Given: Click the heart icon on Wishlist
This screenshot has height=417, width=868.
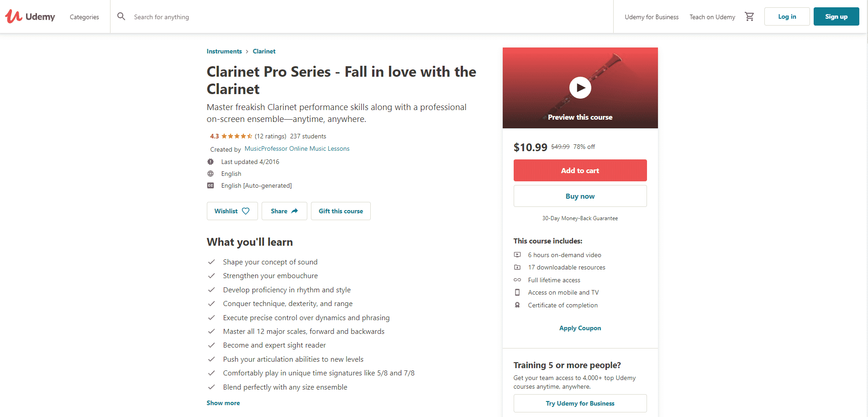Looking at the screenshot, I should [x=246, y=211].
